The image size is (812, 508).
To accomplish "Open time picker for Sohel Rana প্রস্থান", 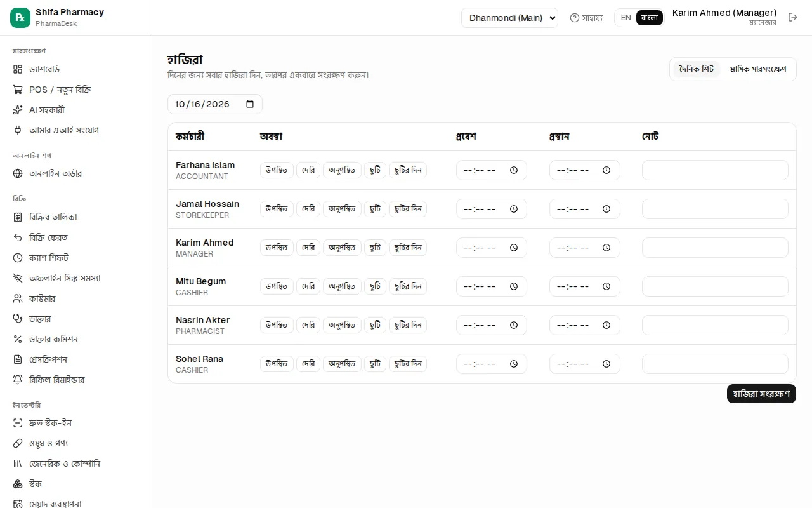I will pyautogui.click(x=606, y=364).
